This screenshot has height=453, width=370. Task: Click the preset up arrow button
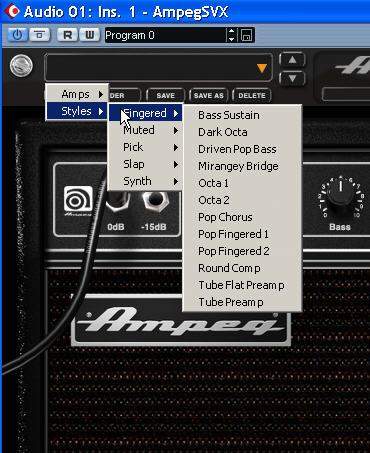[292, 60]
